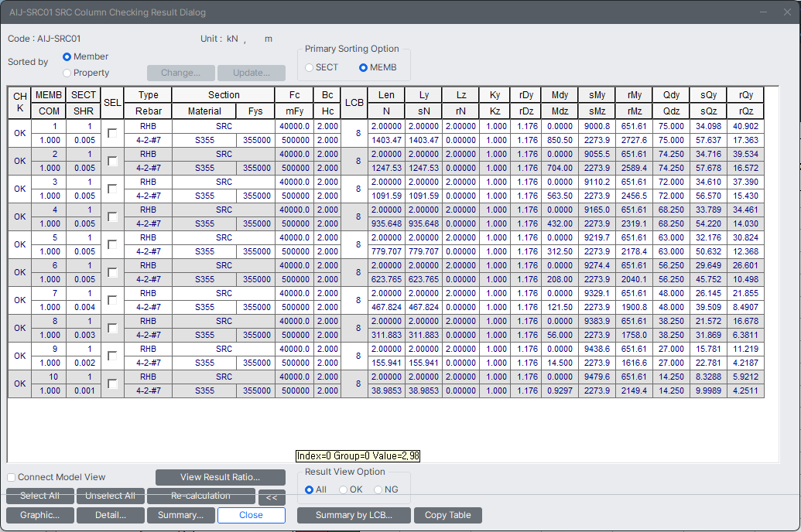This screenshot has height=532, width=801.
Task: Check SEL box for member 9
Action: [x=112, y=356]
